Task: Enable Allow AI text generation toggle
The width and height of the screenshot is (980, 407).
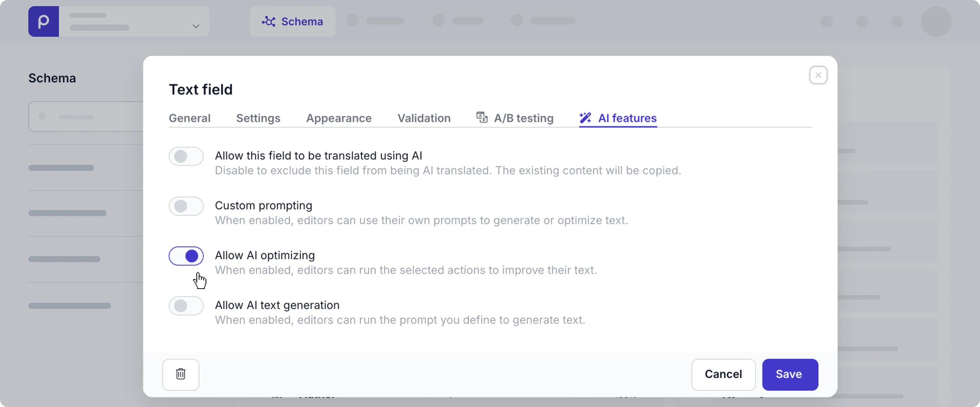Action: pos(186,306)
